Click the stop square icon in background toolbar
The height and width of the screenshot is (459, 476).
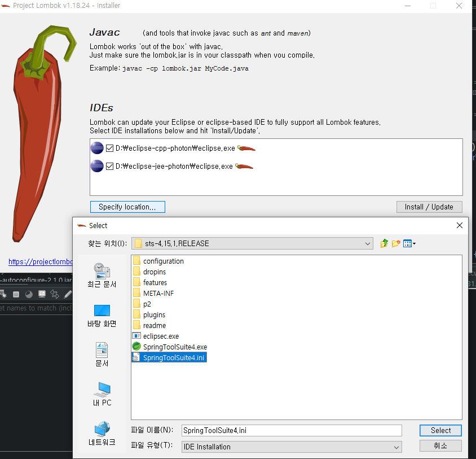[x=16, y=294]
